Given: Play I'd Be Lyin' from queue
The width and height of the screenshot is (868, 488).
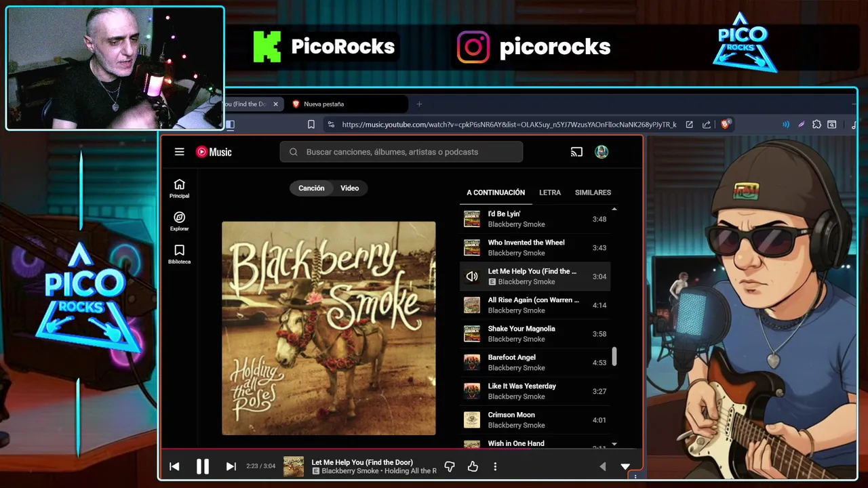Looking at the screenshot, I should 535,219.
